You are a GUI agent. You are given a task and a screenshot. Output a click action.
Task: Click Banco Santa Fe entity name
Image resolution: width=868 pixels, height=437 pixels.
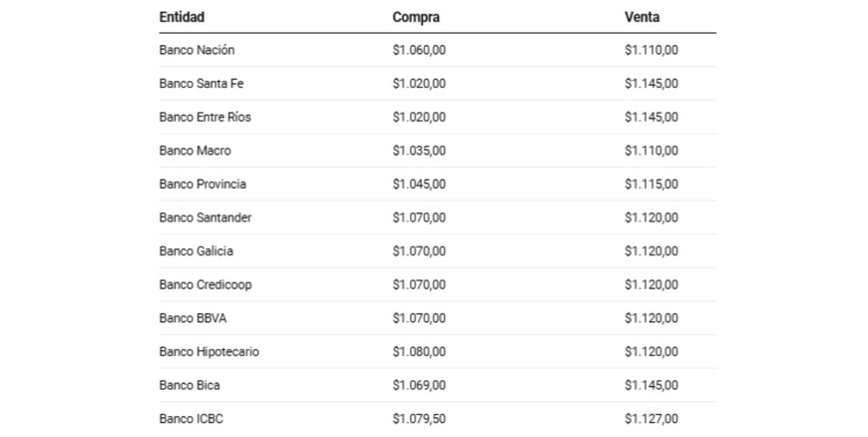click(x=201, y=84)
